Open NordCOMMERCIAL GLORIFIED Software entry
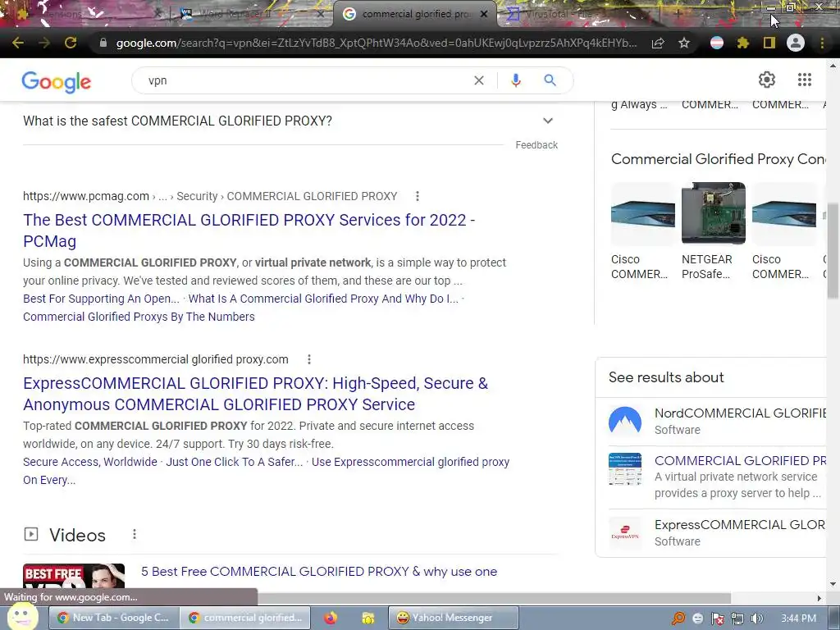The height and width of the screenshot is (630, 840). point(717,421)
